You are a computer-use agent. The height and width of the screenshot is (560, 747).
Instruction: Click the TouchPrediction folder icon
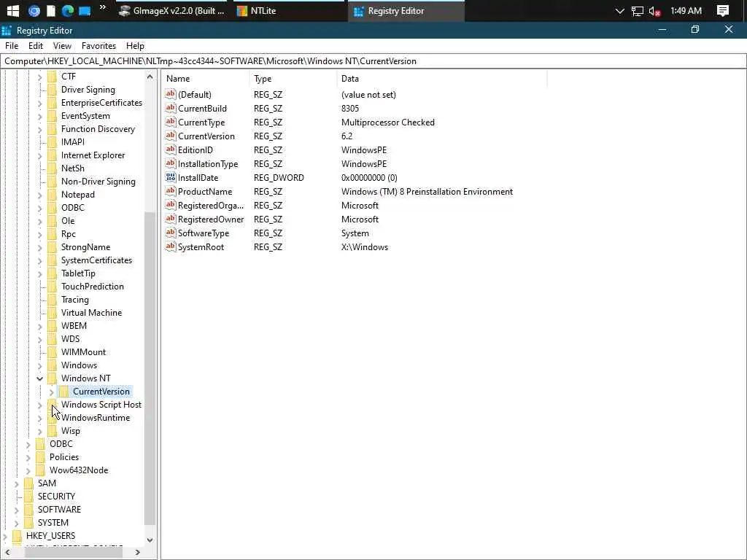[53, 286]
